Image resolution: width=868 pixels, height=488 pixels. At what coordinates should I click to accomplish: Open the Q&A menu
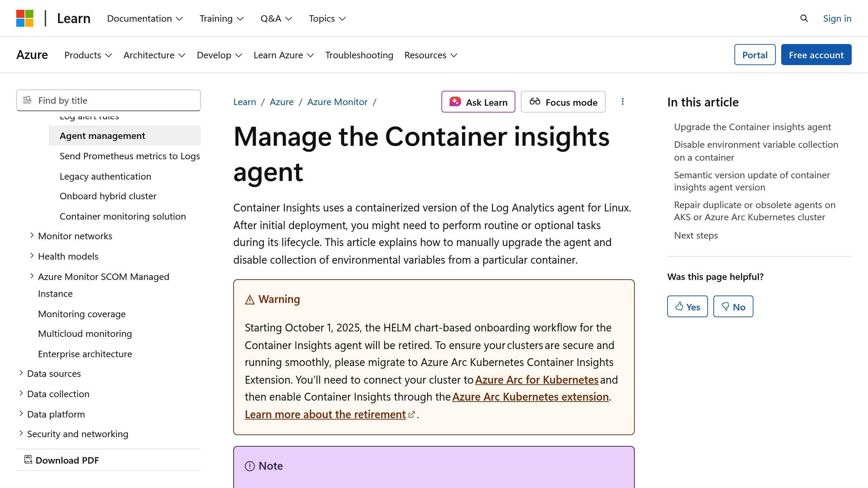(276, 18)
